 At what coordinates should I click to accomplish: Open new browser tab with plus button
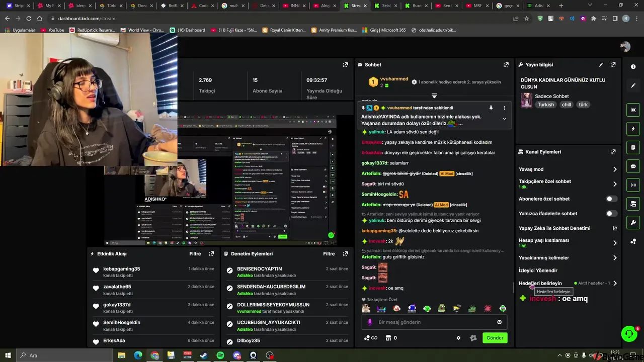click(561, 6)
